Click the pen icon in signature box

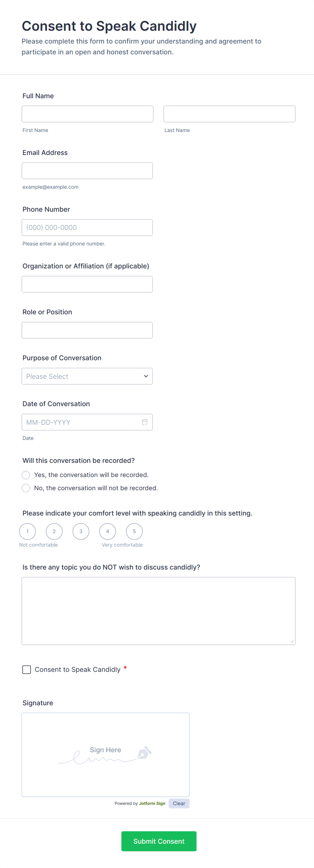point(145,753)
